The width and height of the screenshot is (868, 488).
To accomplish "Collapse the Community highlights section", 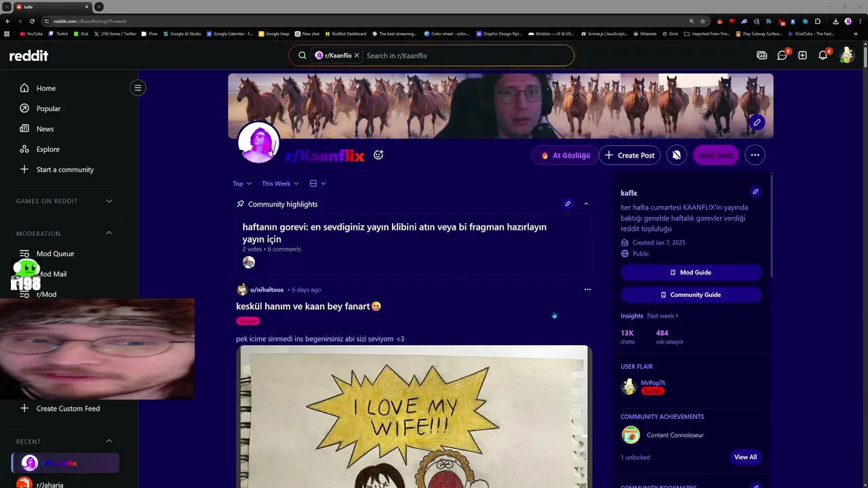I will [586, 204].
